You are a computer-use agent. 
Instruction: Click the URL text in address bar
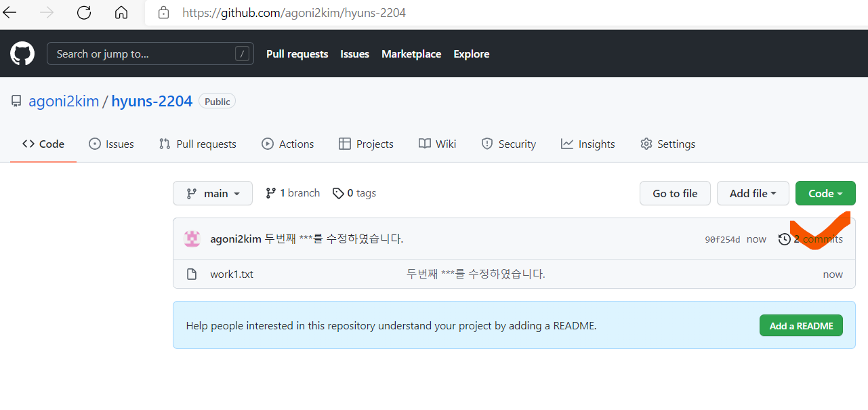[294, 12]
